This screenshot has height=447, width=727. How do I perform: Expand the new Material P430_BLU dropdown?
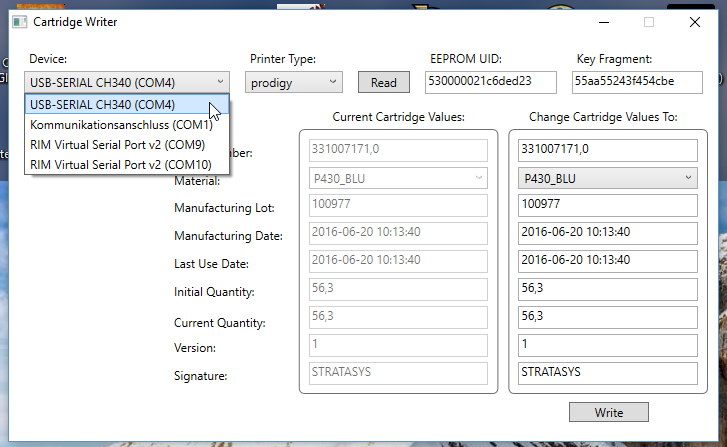pos(607,178)
